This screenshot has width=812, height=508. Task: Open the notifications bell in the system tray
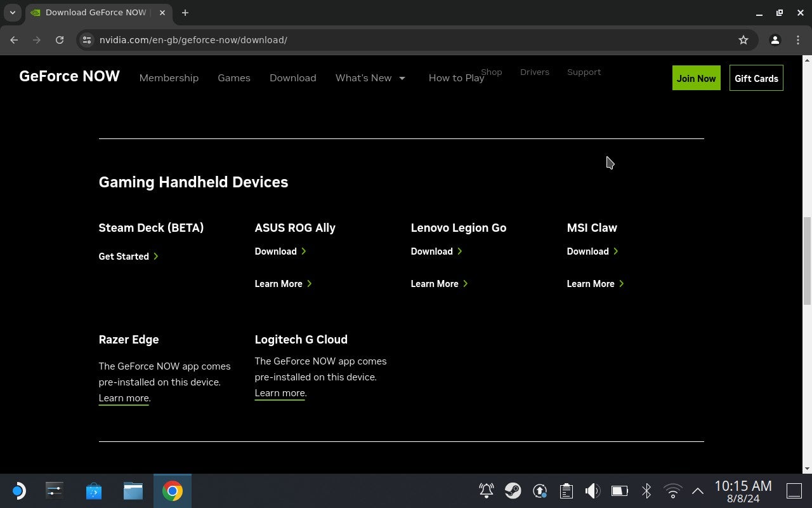click(486, 490)
